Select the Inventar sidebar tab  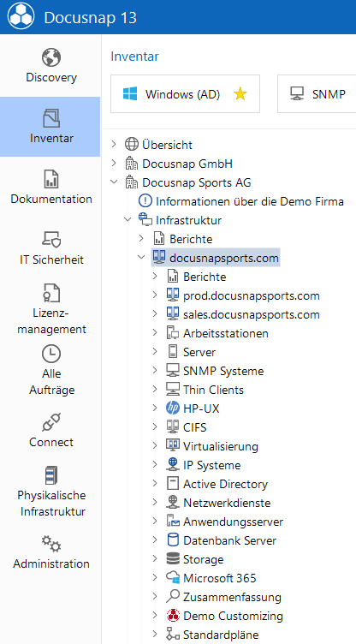(50, 127)
